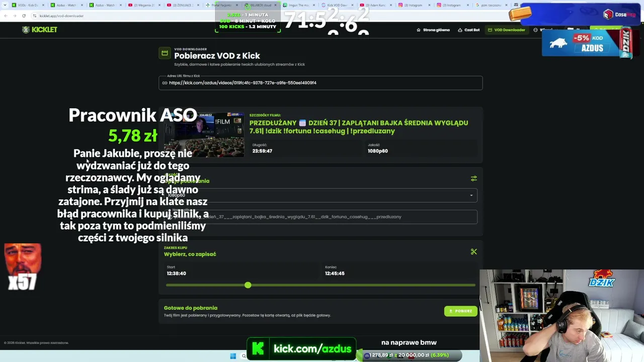Click the download options sliders icon
644x362 pixels.
pyautogui.click(x=473, y=178)
